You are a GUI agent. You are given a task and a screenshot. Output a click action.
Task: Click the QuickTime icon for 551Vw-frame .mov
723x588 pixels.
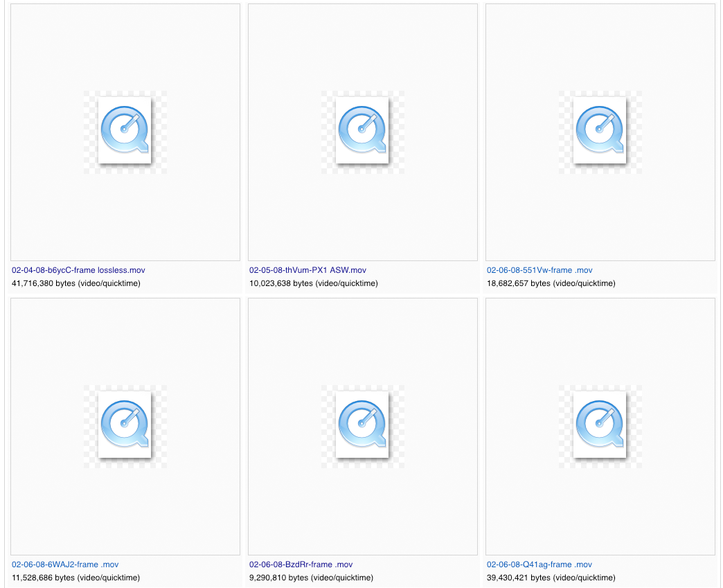tap(600, 132)
